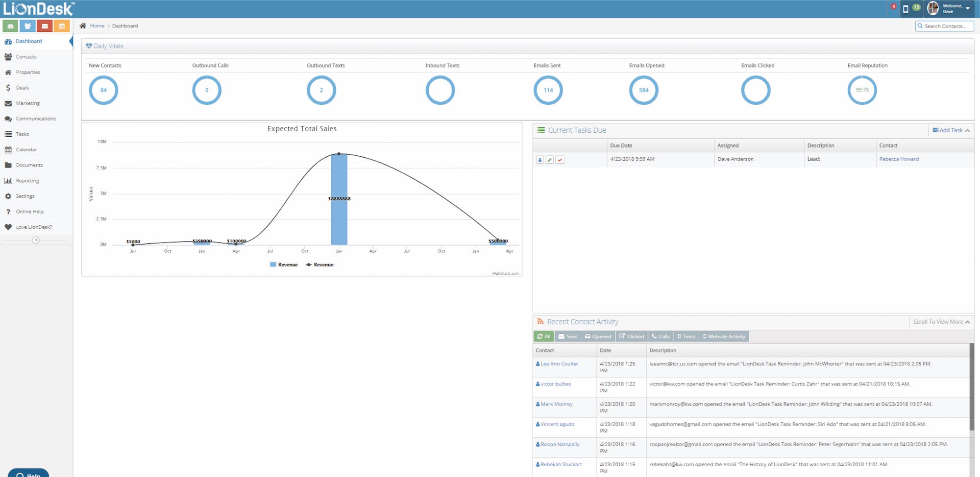The image size is (980, 477).
Task: Filter recent activity by Opened tab
Action: 598,336
